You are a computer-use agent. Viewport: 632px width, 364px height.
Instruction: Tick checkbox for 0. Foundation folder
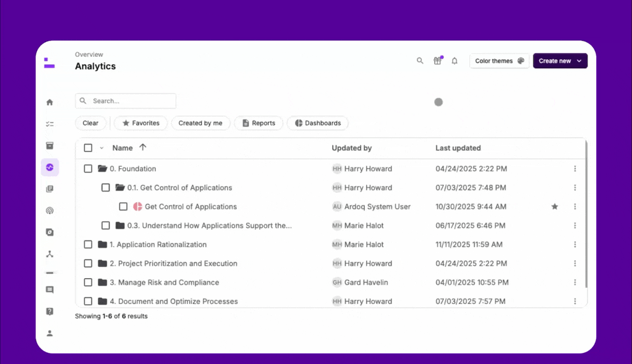[x=88, y=169]
